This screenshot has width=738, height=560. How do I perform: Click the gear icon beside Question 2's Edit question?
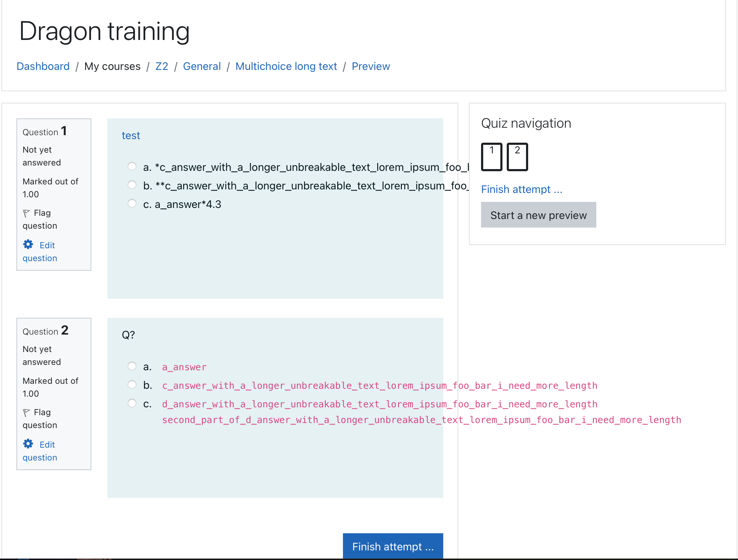[x=28, y=444]
